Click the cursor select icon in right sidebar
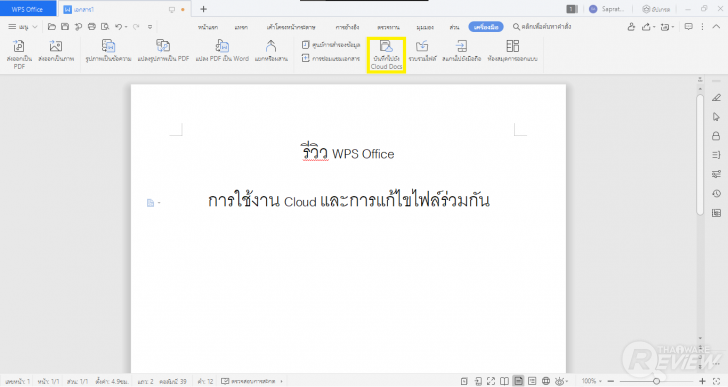Viewport: 728px width, 387px height. (716, 116)
